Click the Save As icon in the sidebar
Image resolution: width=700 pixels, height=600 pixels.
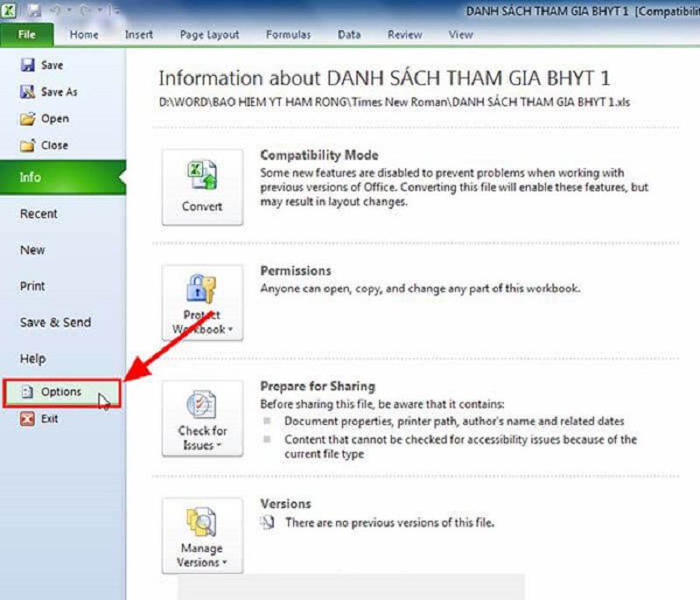[27, 92]
